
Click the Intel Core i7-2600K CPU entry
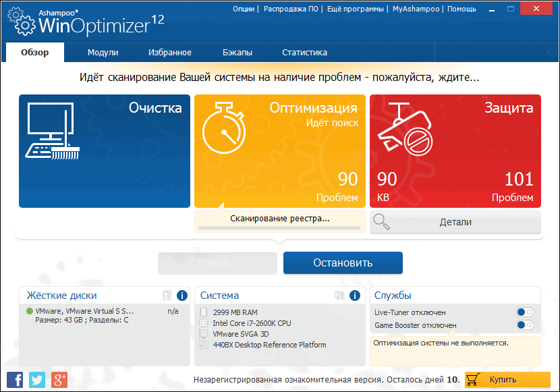[252, 323]
